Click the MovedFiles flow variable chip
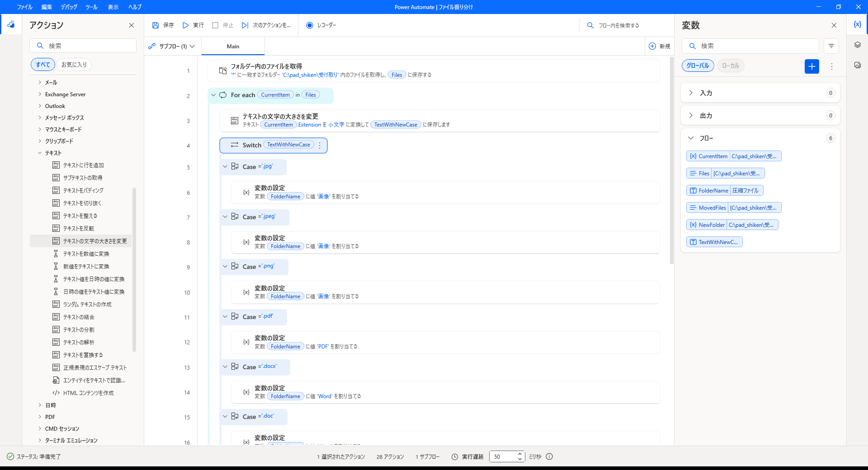Viewport: 868px width, 470px height. click(x=734, y=208)
